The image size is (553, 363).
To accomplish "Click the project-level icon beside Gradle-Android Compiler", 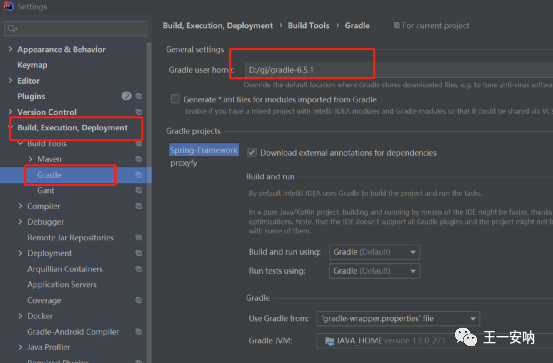I will [139, 332].
